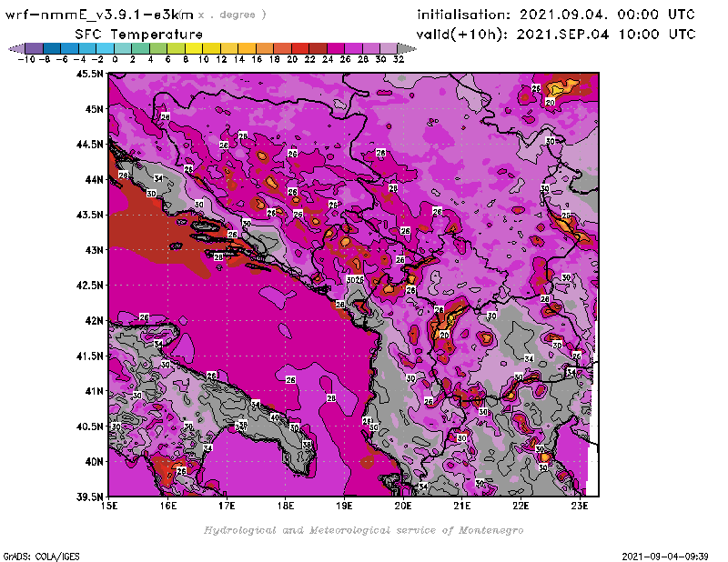This screenshot has height=562, width=728.
Task: Click the 41.5N latitude axis label
Action: (90, 356)
